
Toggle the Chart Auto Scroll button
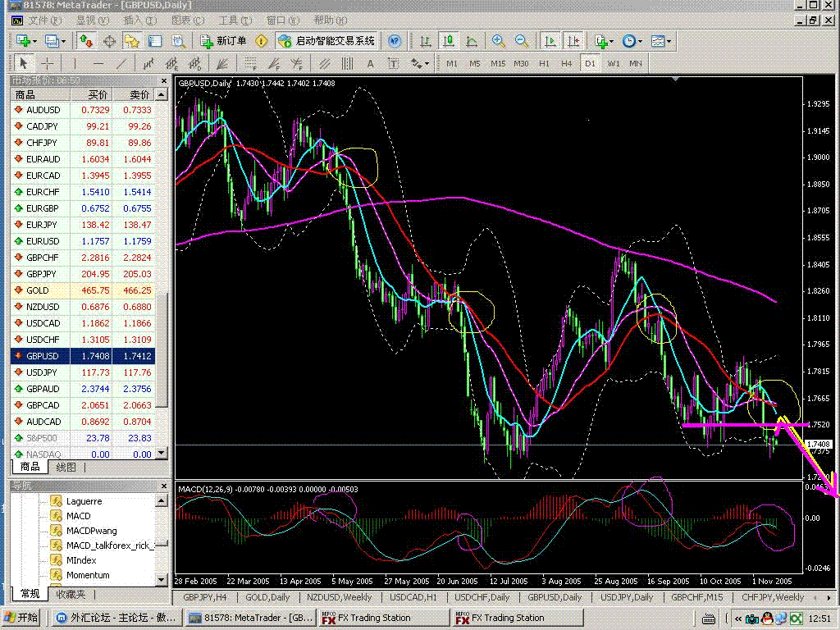click(x=550, y=40)
